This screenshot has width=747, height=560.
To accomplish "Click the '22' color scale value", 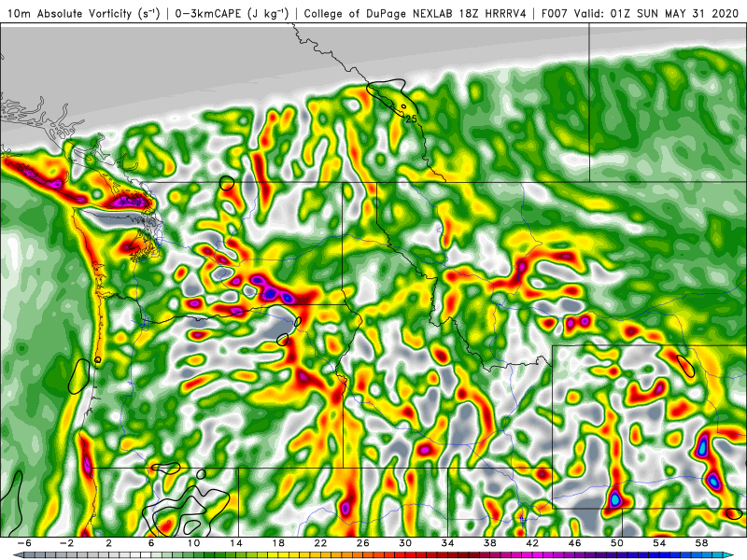I will pos(320,543).
